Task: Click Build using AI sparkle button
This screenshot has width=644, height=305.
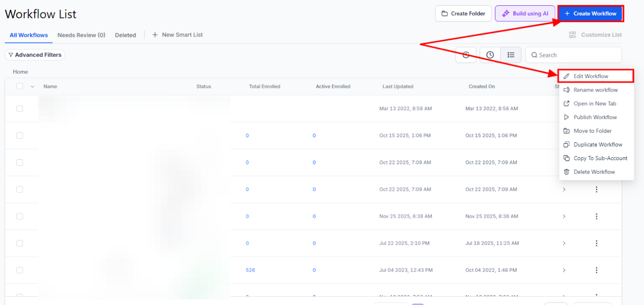Action: (x=525, y=14)
